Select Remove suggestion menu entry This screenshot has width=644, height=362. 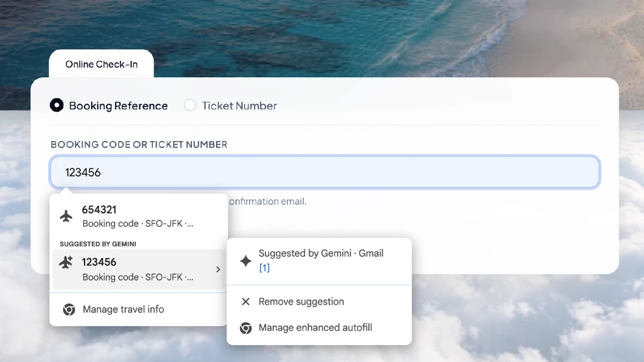pos(319,302)
